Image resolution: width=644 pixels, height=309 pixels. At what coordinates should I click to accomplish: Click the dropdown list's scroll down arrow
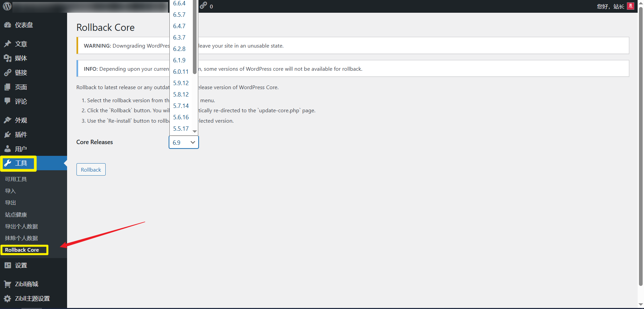[x=195, y=132]
